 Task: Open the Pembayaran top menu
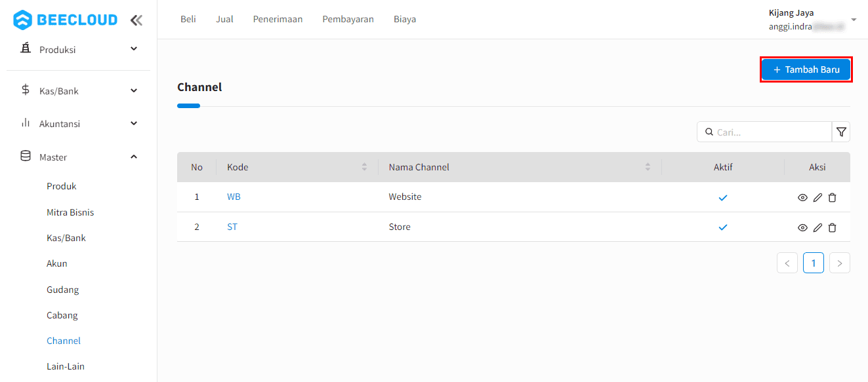tap(348, 20)
